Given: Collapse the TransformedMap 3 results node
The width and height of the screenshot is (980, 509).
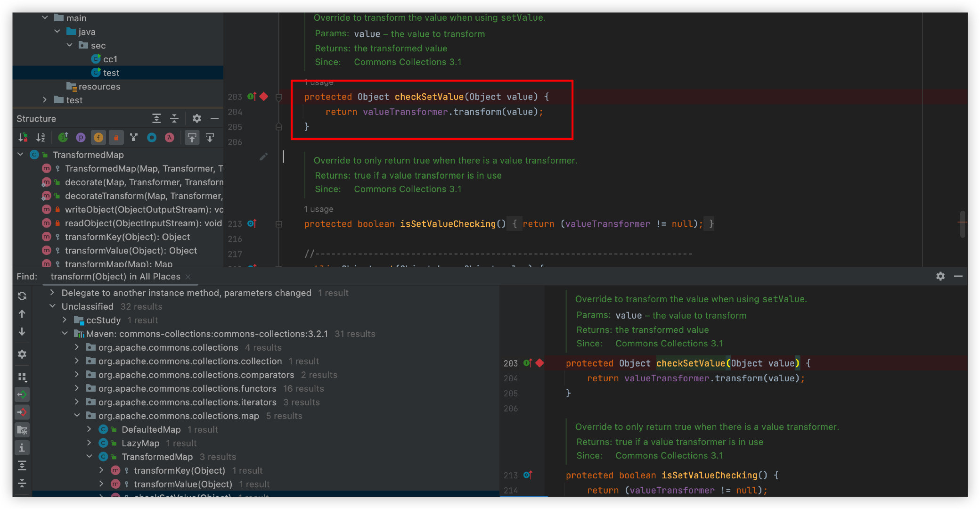Looking at the screenshot, I should pos(90,457).
